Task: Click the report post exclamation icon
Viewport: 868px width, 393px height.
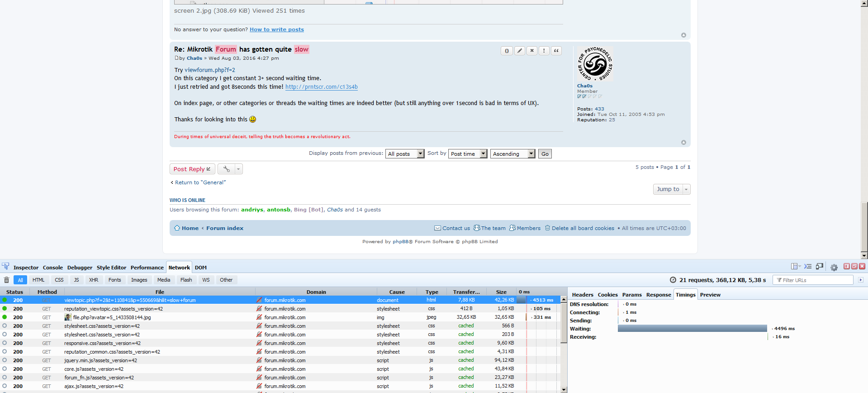Action: coord(544,51)
